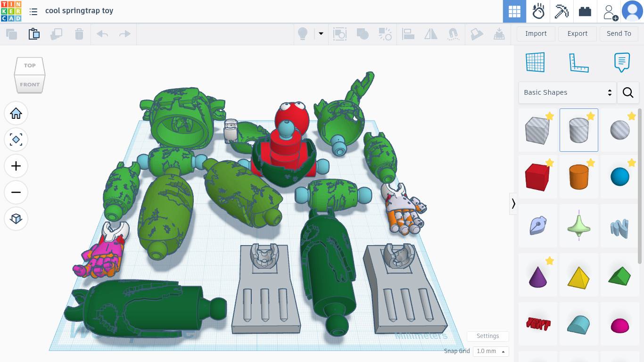The image size is (644, 362).
Task: Click the Paste toolbar icon
Action: (x=34, y=34)
